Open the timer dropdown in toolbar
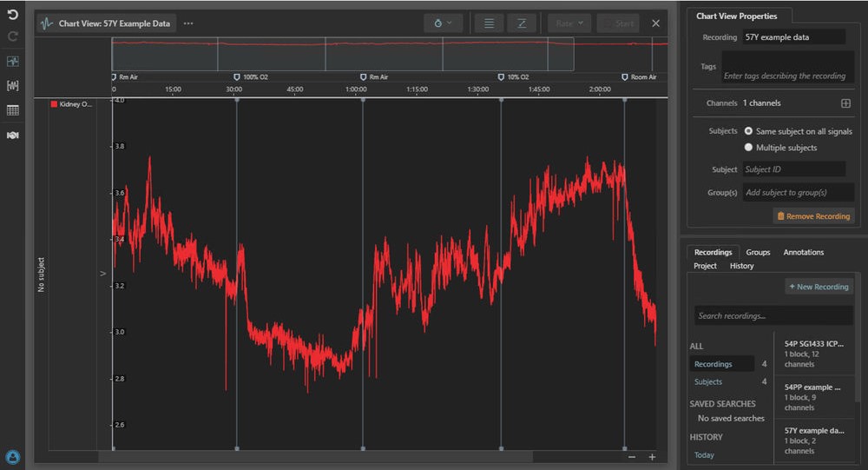The height and width of the screenshot is (470, 868). (x=443, y=23)
